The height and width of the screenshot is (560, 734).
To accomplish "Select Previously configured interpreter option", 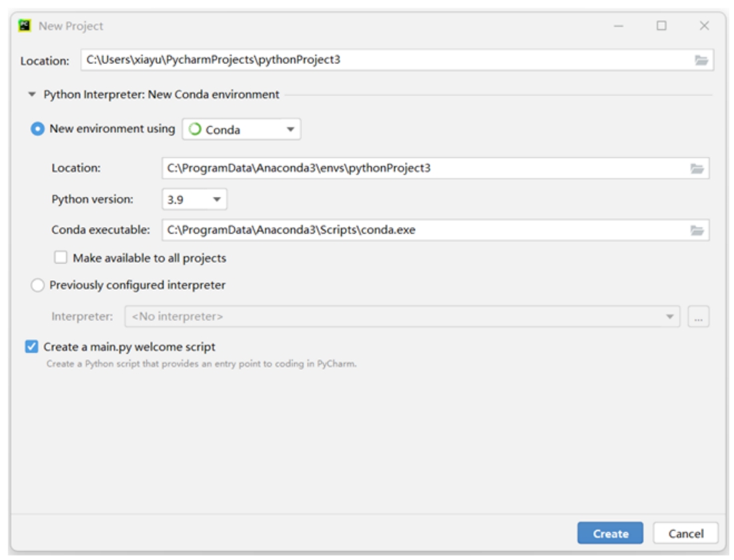I will [x=37, y=285].
